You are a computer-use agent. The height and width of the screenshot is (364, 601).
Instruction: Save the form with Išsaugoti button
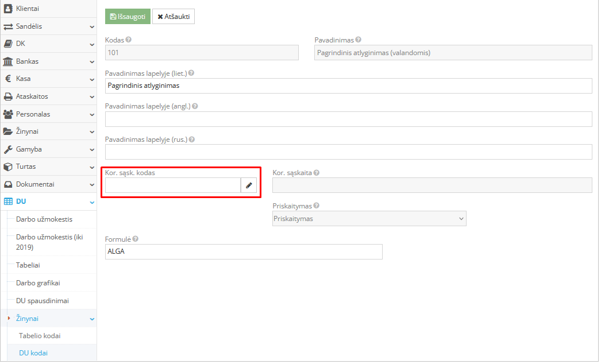point(128,17)
